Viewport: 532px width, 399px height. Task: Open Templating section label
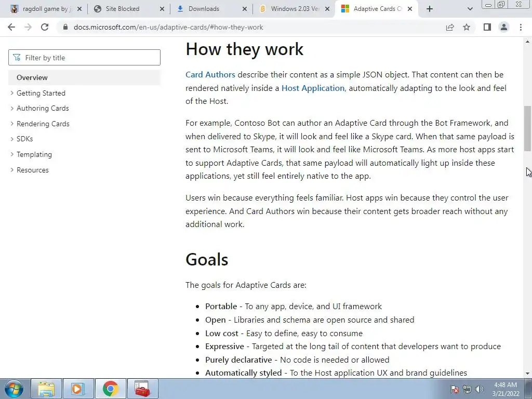pyautogui.click(x=34, y=154)
